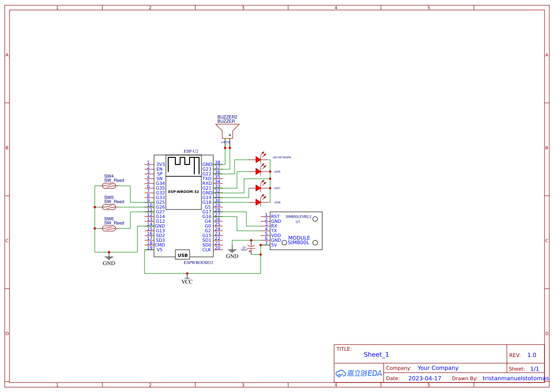554x392 pixels.
Task: Toggle the SW4 reed switch symbol
Action: [x=110, y=186]
